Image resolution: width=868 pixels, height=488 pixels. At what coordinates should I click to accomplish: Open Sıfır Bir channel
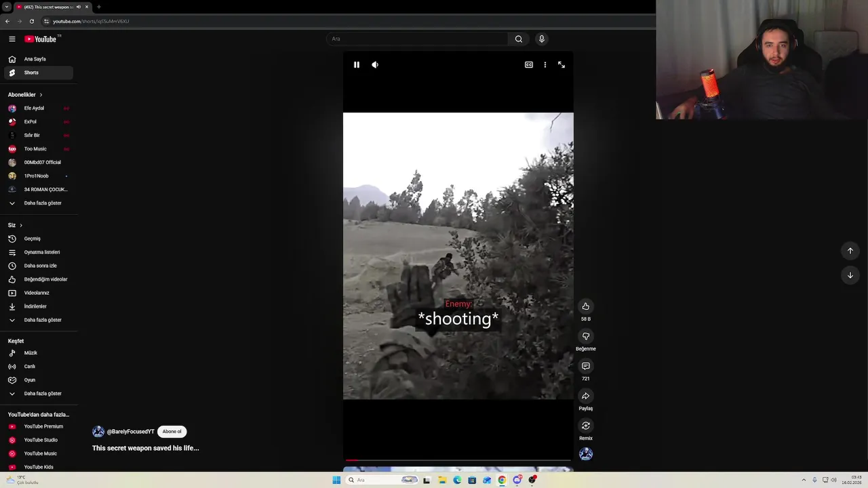click(39, 136)
